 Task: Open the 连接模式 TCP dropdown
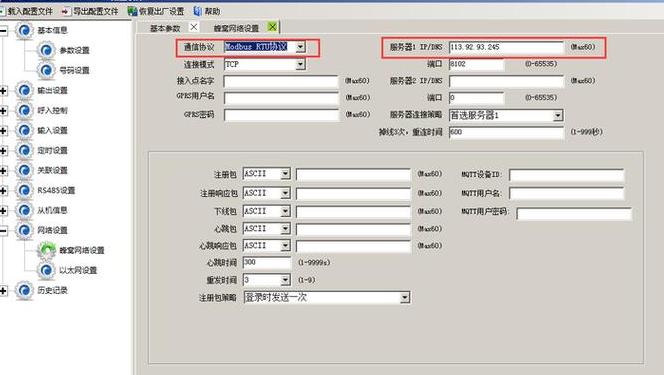pyautogui.click(x=300, y=64)
